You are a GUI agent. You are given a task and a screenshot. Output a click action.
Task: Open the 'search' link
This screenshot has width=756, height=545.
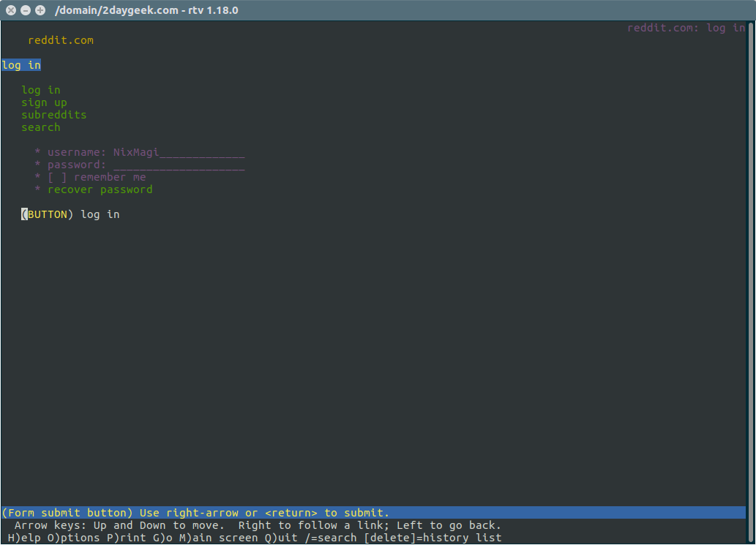coord(41,128)
